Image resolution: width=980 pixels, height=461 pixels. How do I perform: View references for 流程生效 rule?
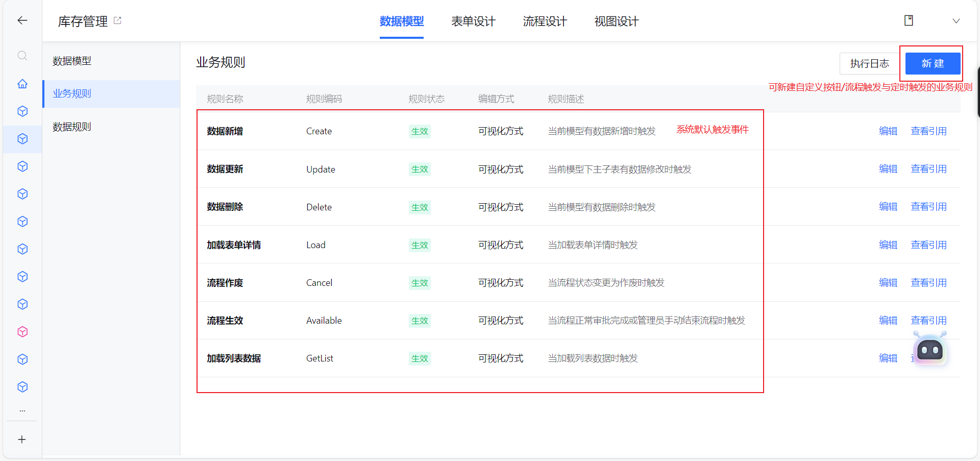click(x=928, y=321)
